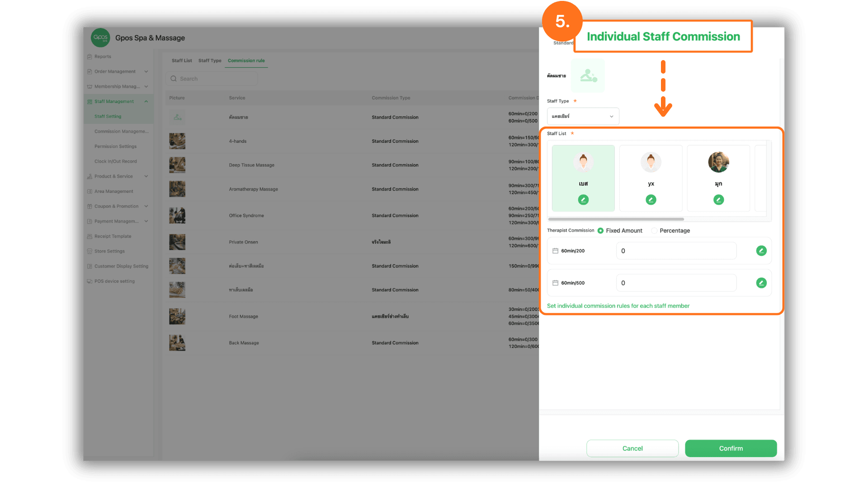Viewport: 868px width, 488px height.
Task: Click the Receipt Template sidebar icon
Action: (x=90, y=236)
